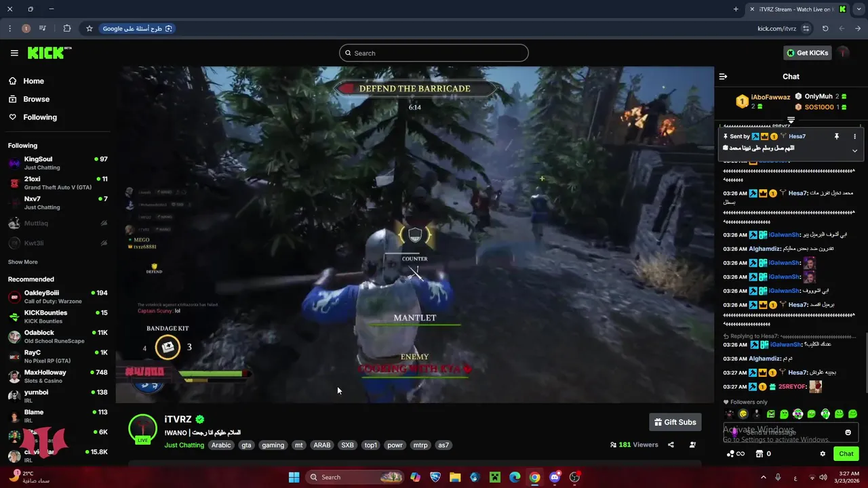
Task: Open KingSoul followed channel
Action: (58, 163)
